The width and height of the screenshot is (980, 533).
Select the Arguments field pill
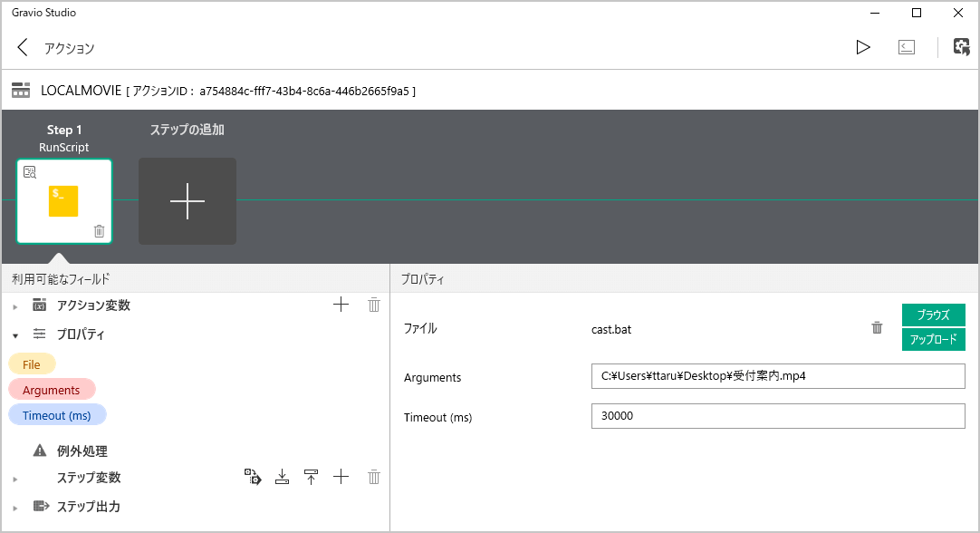[52, 390]
